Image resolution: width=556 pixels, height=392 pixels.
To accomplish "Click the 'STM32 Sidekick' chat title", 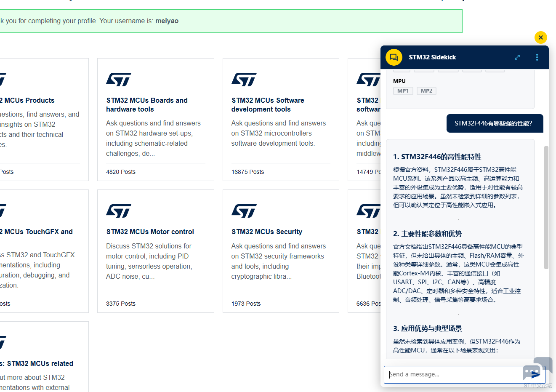I will [432, 57].
